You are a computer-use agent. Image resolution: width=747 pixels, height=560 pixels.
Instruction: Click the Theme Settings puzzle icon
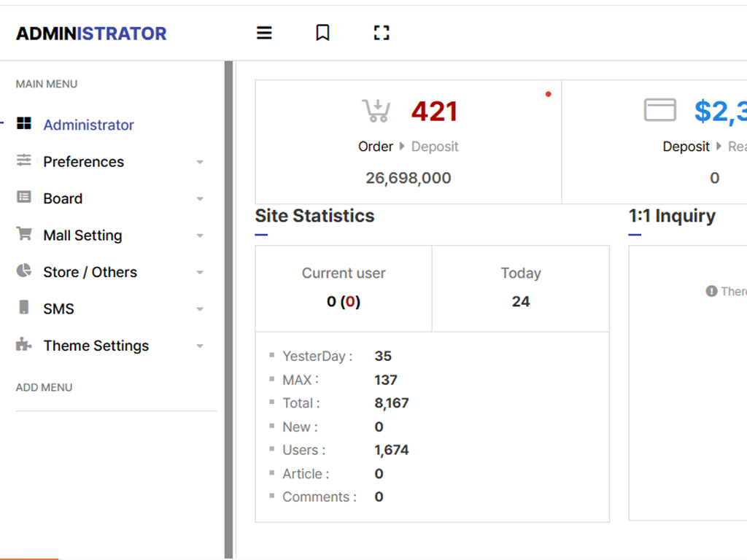(24, 345)
